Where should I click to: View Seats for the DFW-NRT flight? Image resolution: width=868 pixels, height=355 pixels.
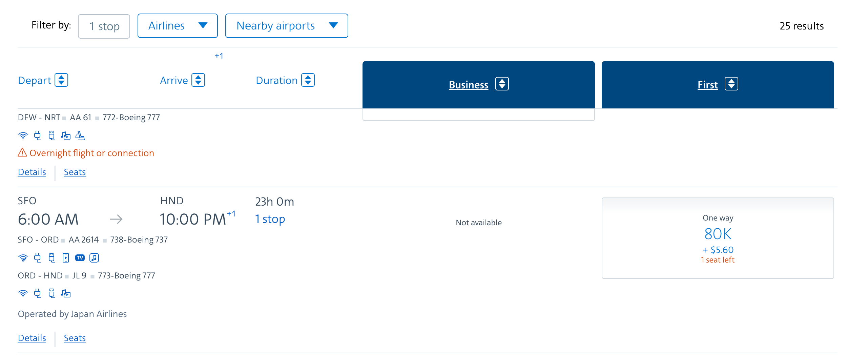pos(75,172)
